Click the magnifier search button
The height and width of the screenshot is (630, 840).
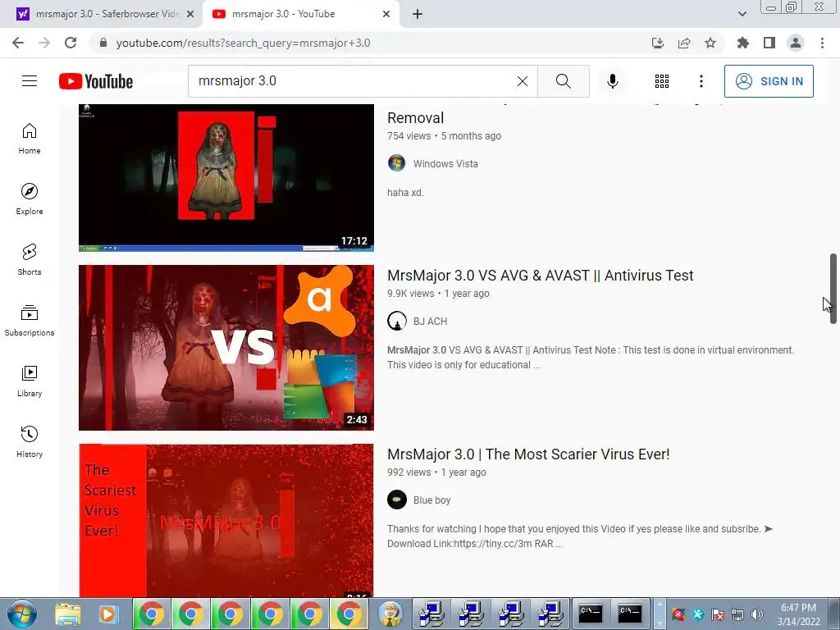click(x=563, y=81)
